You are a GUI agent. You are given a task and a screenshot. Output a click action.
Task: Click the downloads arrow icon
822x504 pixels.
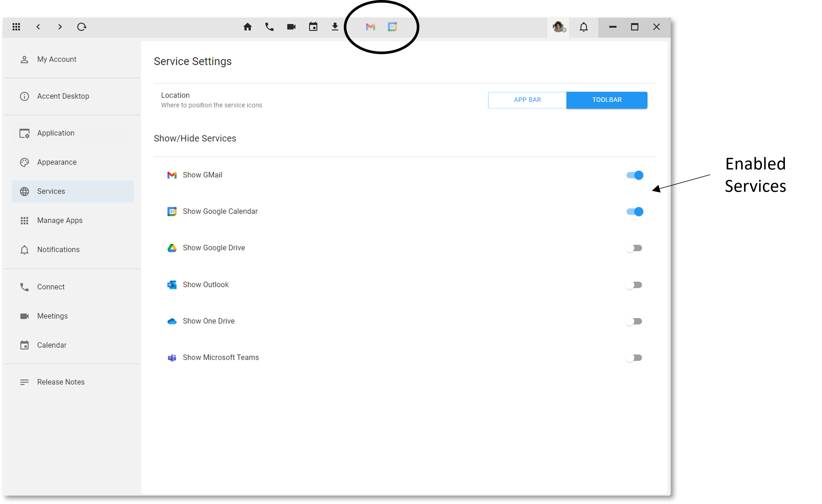click(x=335, y=27)
